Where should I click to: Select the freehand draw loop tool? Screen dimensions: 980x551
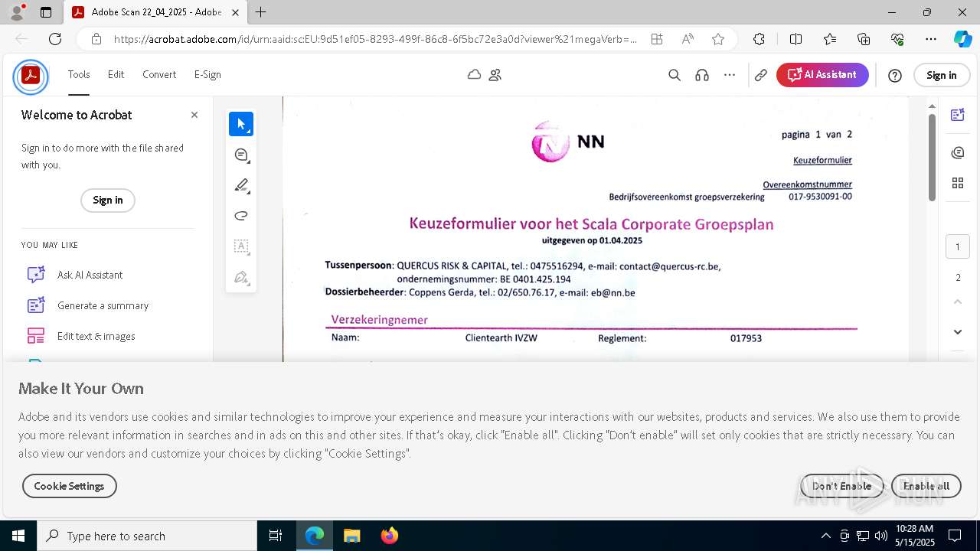click(x=241, y=216)
